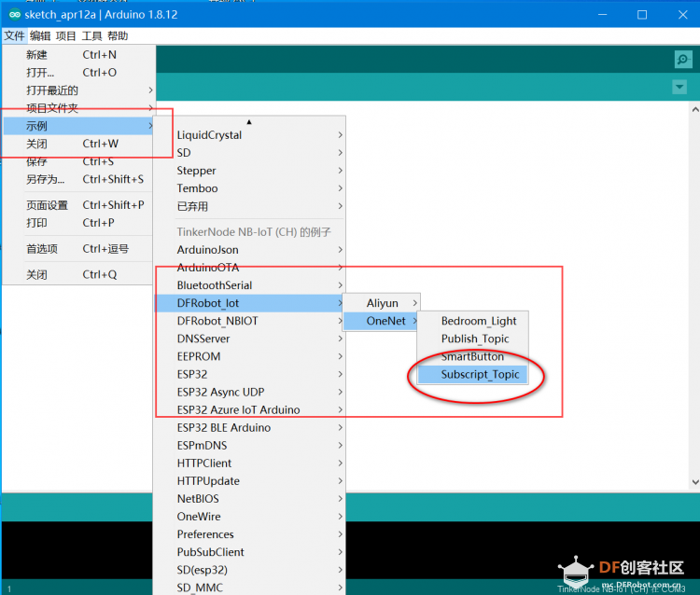
Task: Open the tab dropdown arrow below Serial Monitor
Action: coord(679,87)
